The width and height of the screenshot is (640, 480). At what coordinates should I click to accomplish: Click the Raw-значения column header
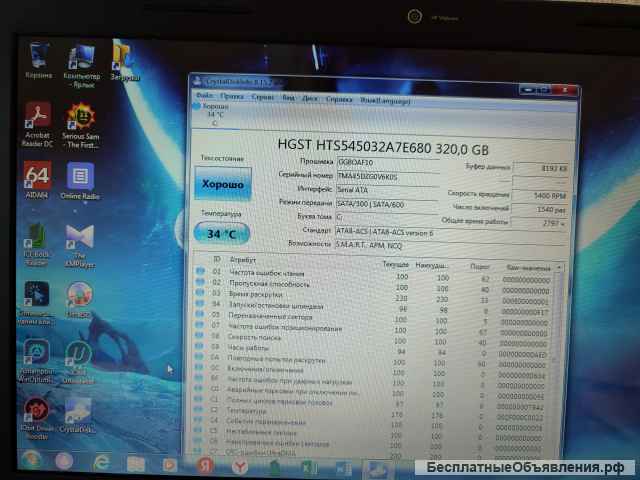click(x=528, y=268)
